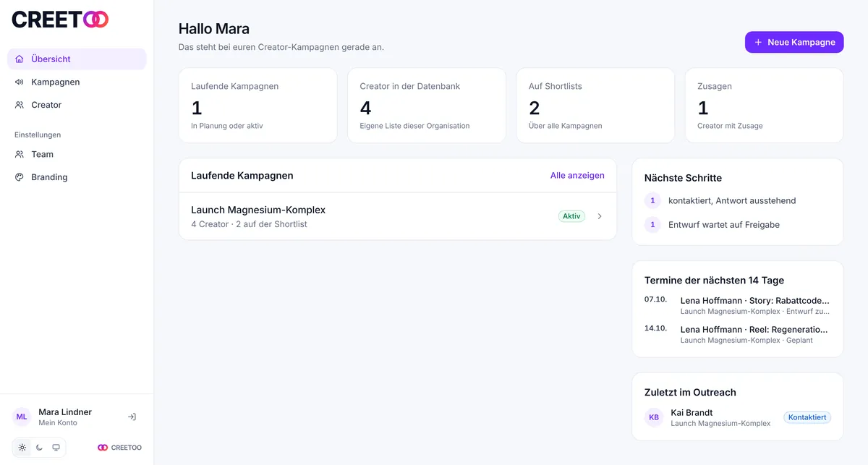This screenshot has height=465, width=868.
Task: Click the 'Zuletzt im Outreach' heading
Action: click(x=690, y=393)
